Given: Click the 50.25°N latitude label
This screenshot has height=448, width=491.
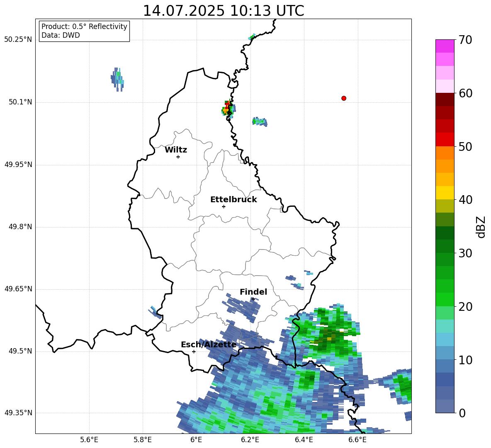Looking at the screenshot, I should click(18, 40).
